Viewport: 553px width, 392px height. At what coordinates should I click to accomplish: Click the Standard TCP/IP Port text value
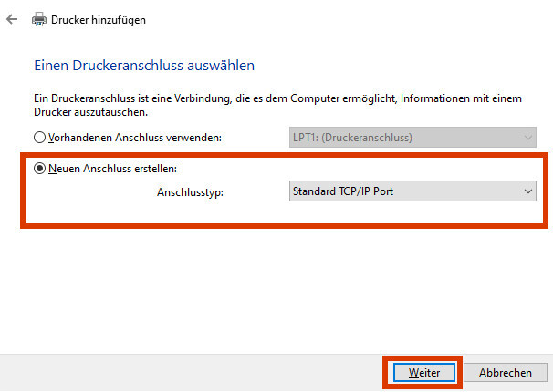[343, 191]
